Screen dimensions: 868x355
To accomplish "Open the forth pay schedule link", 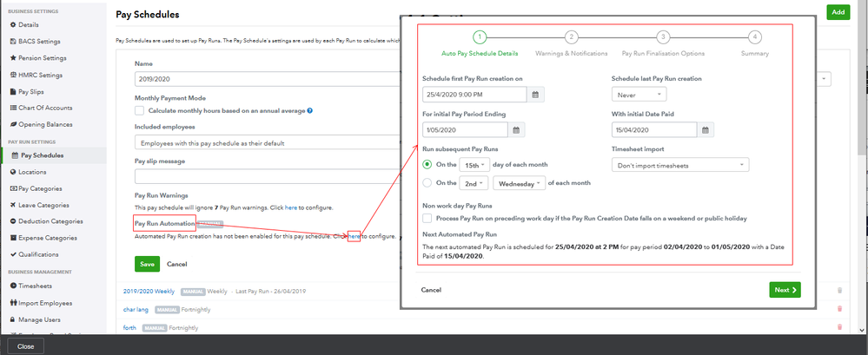I will pyautogui.click(x=129, y=328).
